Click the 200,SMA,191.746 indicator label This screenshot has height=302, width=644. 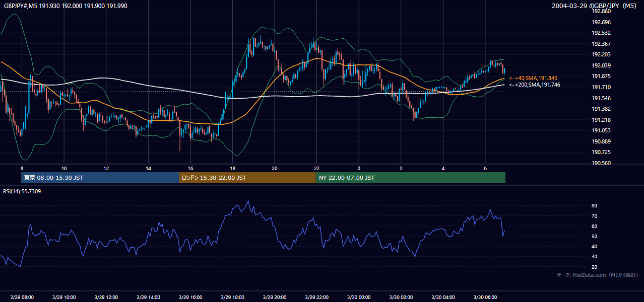534,85
